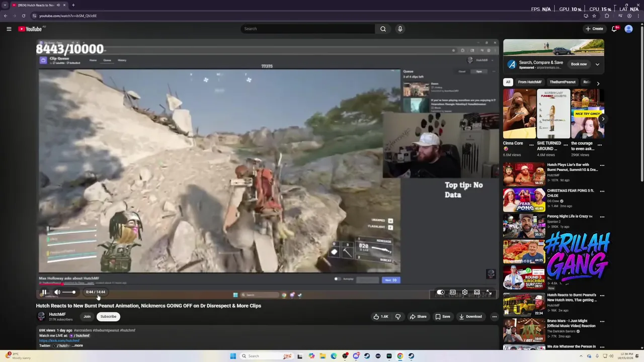
Task: Open more actions below the video
Action: (x=494, y=317)
